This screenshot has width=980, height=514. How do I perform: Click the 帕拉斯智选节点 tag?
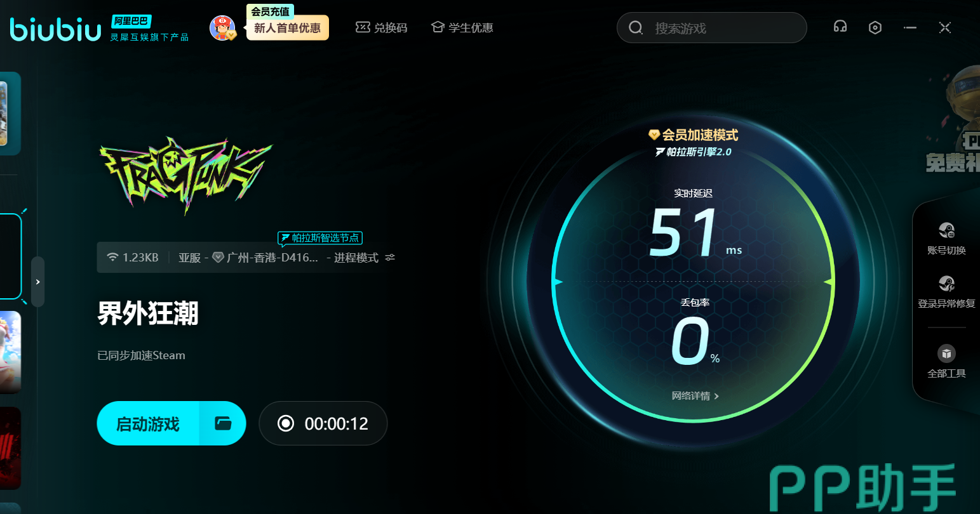click(x=320, y=238)
